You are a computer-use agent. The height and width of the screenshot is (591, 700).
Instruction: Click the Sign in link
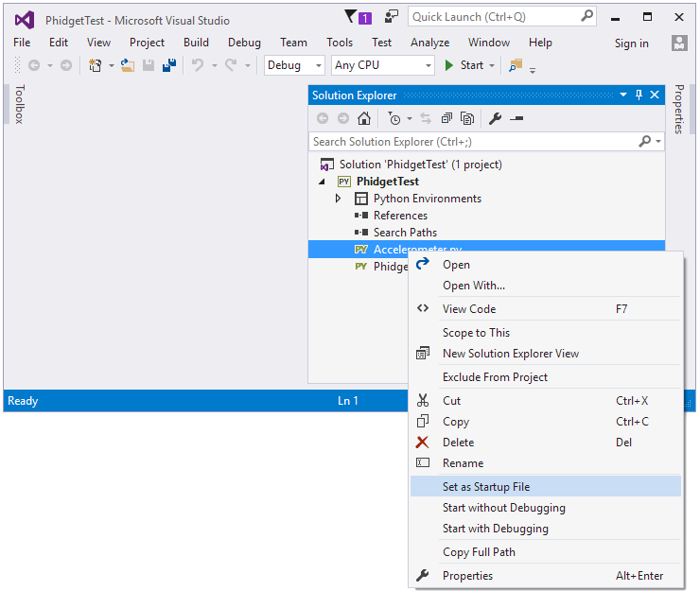click(x=631, y=43)
